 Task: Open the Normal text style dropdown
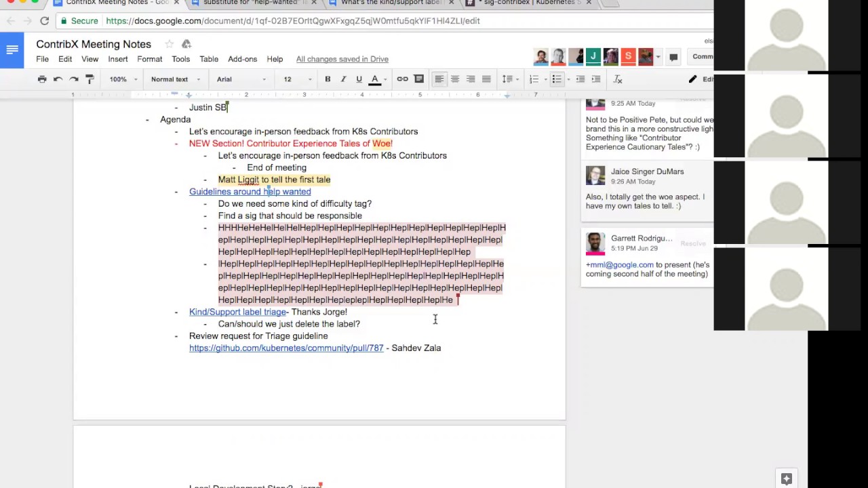pyautogui.click(x=176, y=79)
